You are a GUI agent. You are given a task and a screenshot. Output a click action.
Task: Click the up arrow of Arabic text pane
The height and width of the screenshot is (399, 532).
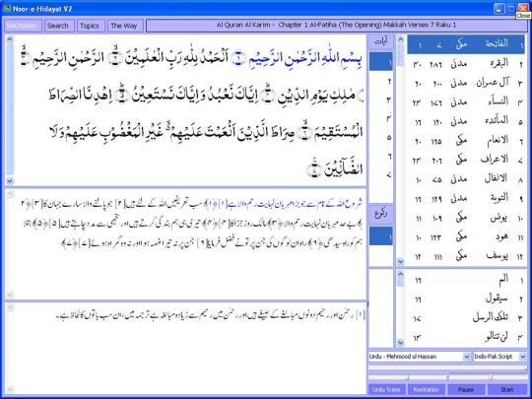10,39
